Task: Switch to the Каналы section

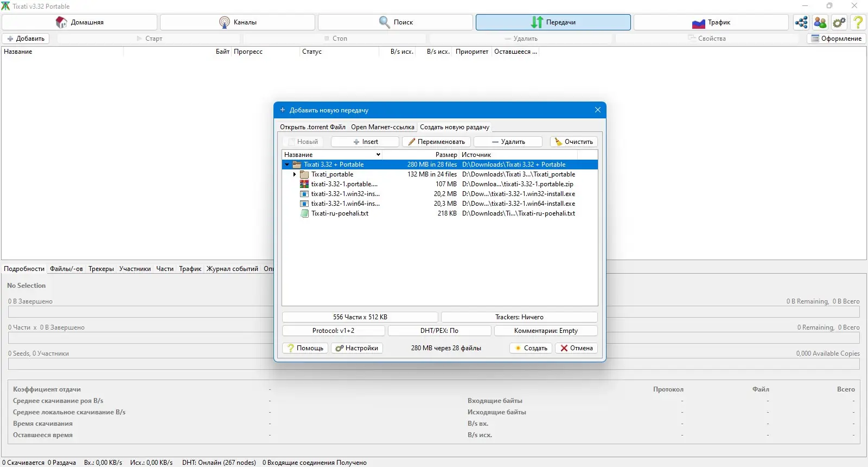Action: click(x=238, y=22)
